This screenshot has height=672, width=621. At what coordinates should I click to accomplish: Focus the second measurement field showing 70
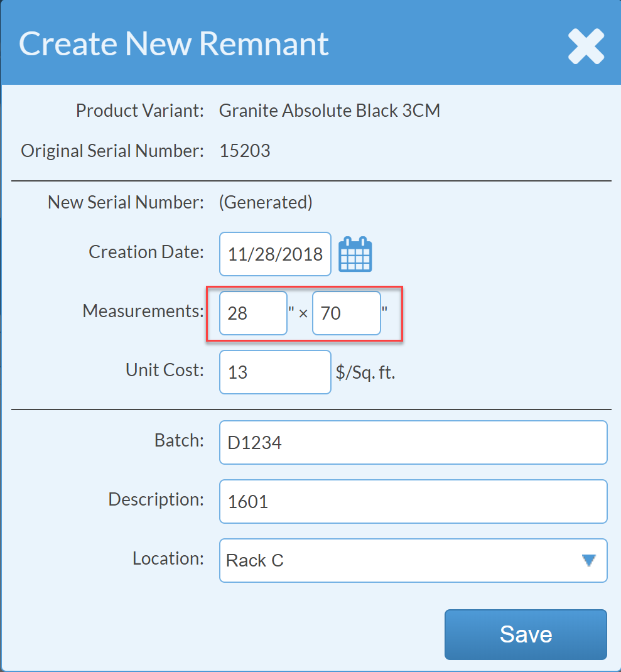pyautogui.click(x=346, y=313)
